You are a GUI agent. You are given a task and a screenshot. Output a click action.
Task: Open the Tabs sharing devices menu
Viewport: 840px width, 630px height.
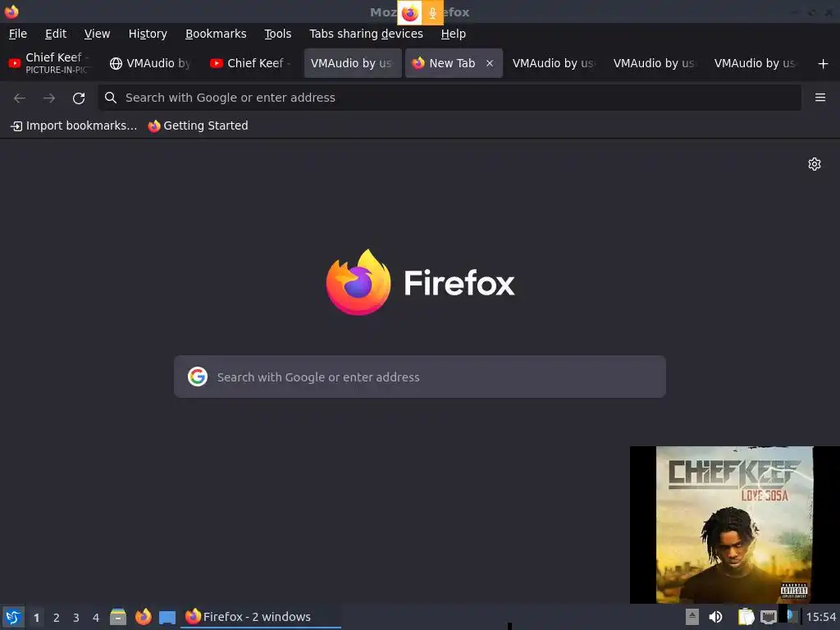pos(366,34)
